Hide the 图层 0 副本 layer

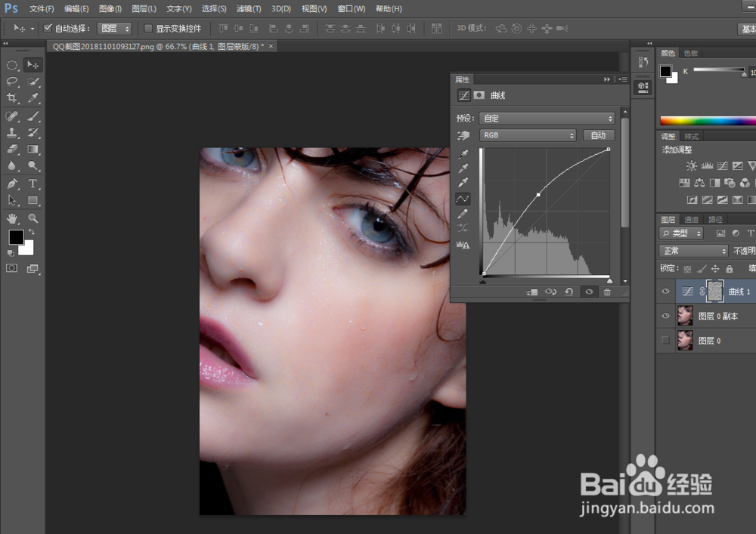click(665, 316)
